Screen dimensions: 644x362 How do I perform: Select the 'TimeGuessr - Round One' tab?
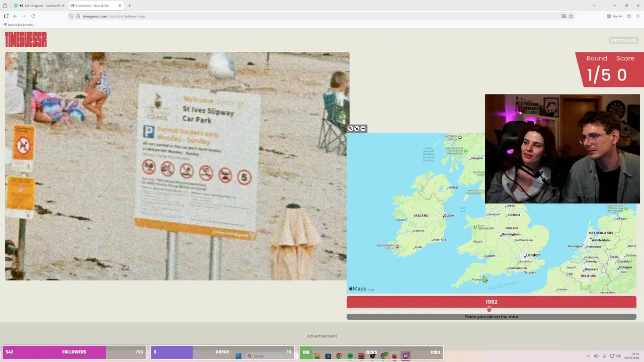tap(96, 6)
